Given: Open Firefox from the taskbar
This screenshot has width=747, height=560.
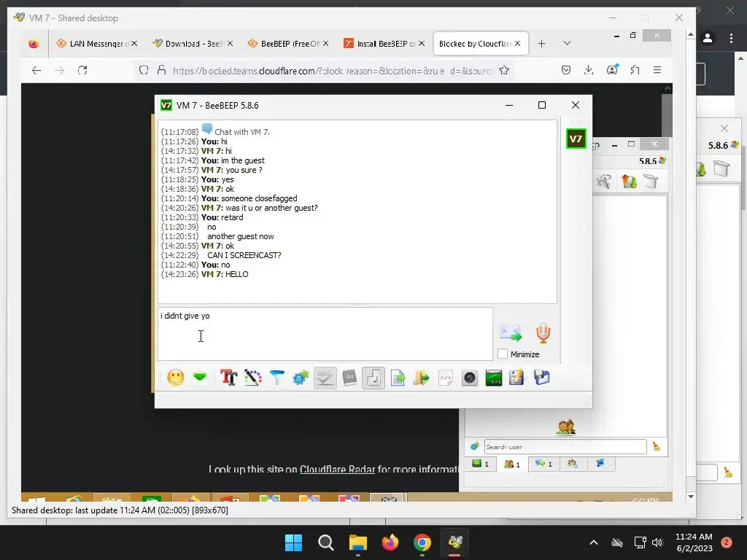Looking at the screenshot, I should [390, 542].
